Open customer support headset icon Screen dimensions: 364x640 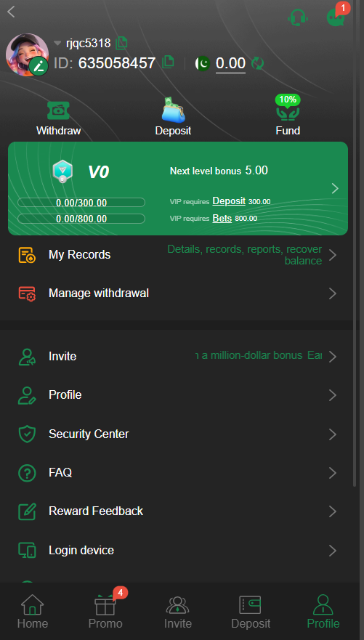(297, 17)
